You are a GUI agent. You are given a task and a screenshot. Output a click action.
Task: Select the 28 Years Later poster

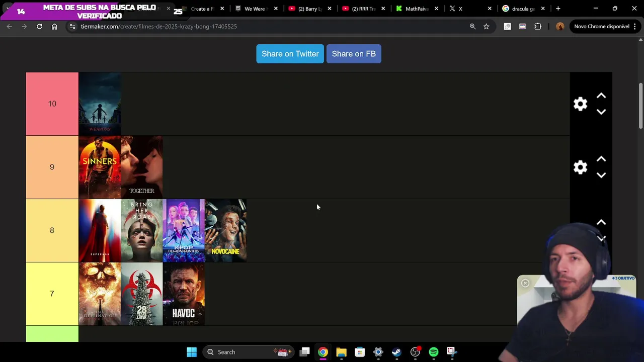(x=141, y=294)
